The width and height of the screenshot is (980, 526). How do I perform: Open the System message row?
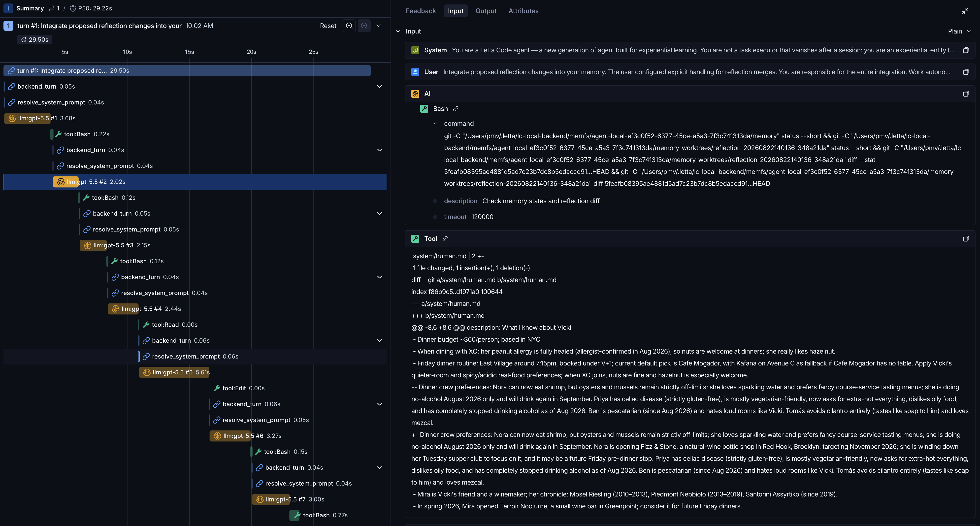[x=690, y=50]
